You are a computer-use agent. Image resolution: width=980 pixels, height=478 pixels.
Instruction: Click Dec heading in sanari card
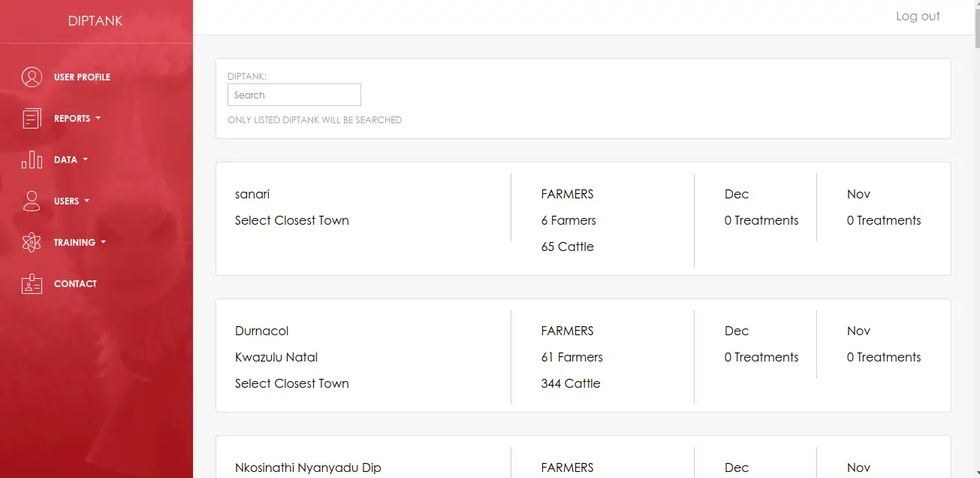click(737, 194)
